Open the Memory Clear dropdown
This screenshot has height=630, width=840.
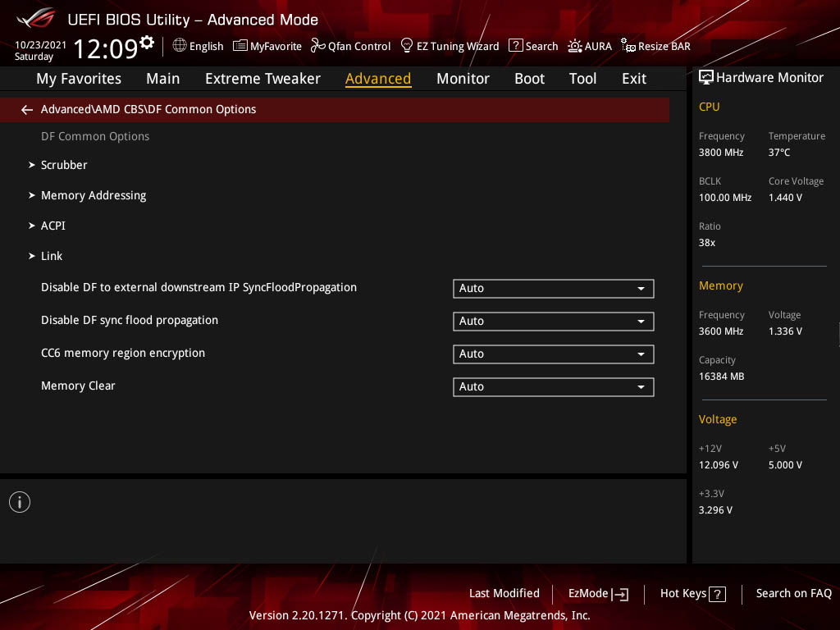[554, 387]
